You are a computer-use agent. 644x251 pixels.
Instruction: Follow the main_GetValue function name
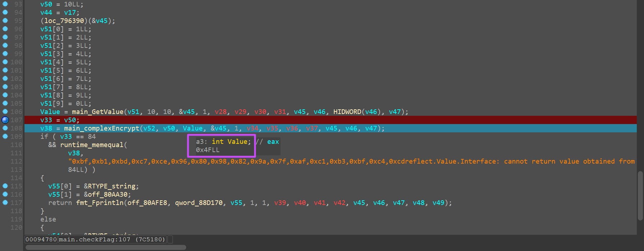click(x=97, y=112)
